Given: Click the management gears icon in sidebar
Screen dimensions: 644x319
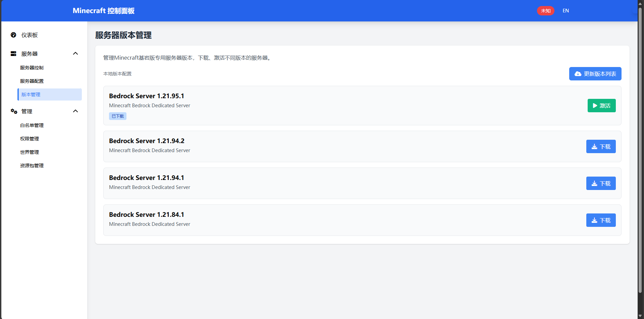Looking at the screenshot, I should pos(14,111).
